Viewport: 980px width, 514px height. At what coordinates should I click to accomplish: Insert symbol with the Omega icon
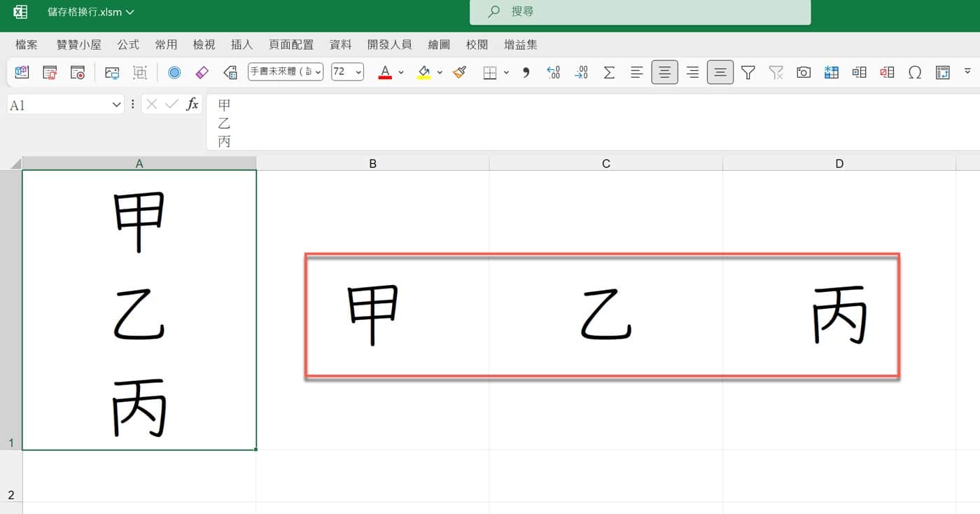(x=915, y=72)
